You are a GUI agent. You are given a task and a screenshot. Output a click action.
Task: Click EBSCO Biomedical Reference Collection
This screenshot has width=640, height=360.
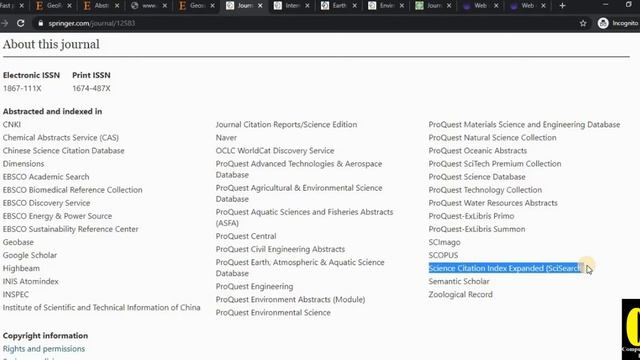point(72,190)
